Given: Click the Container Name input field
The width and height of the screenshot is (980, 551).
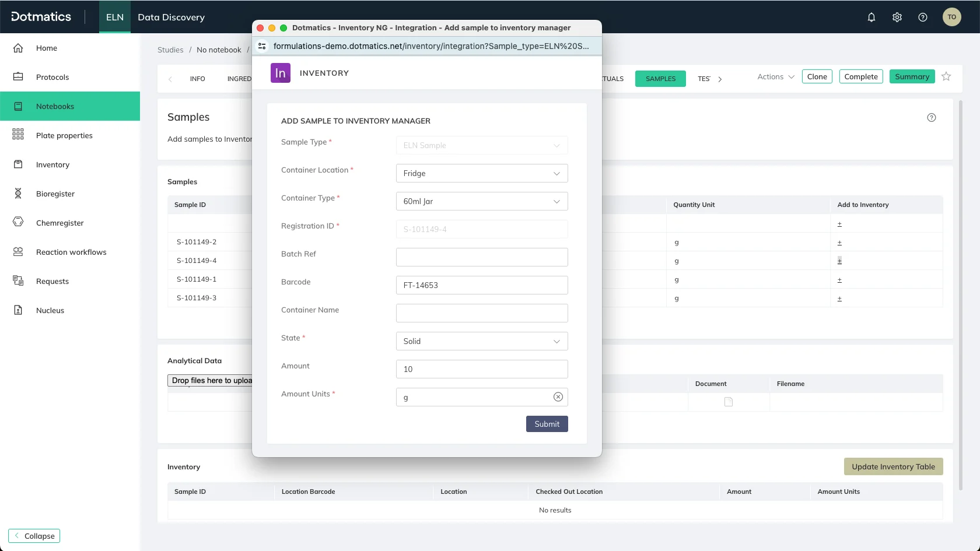Looking at the screenshot, I should click(x=482, y=313).
